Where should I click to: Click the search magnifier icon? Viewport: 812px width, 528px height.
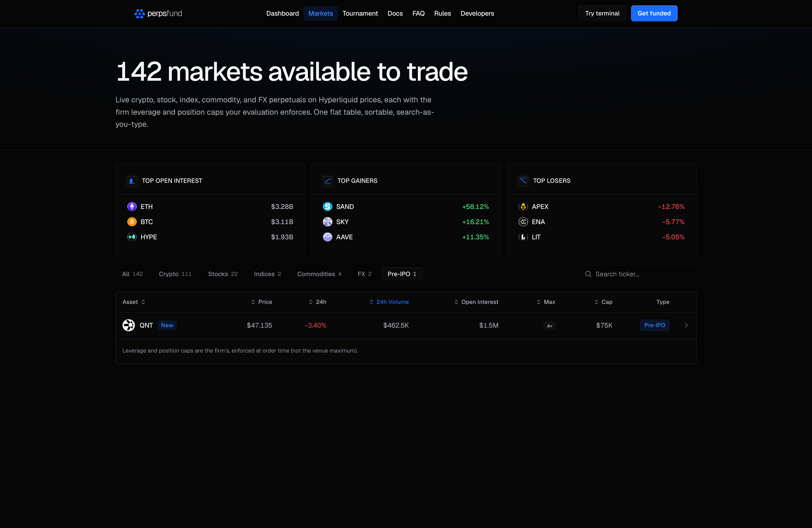pyautogui.click(x=588, y=274)
